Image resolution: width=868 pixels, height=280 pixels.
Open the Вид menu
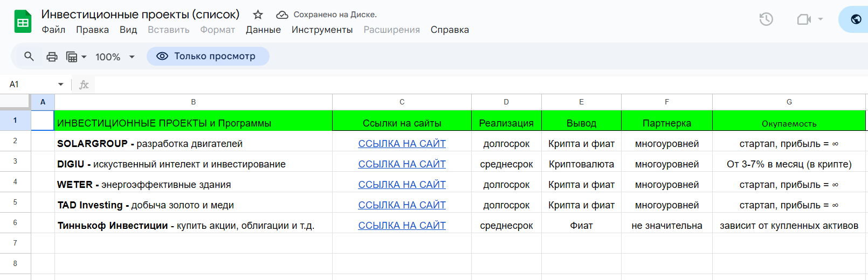(128, 30)
